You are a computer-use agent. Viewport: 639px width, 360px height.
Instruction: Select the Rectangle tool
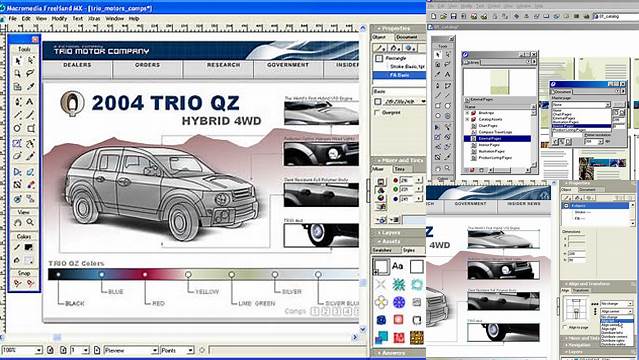click(30, 128)
